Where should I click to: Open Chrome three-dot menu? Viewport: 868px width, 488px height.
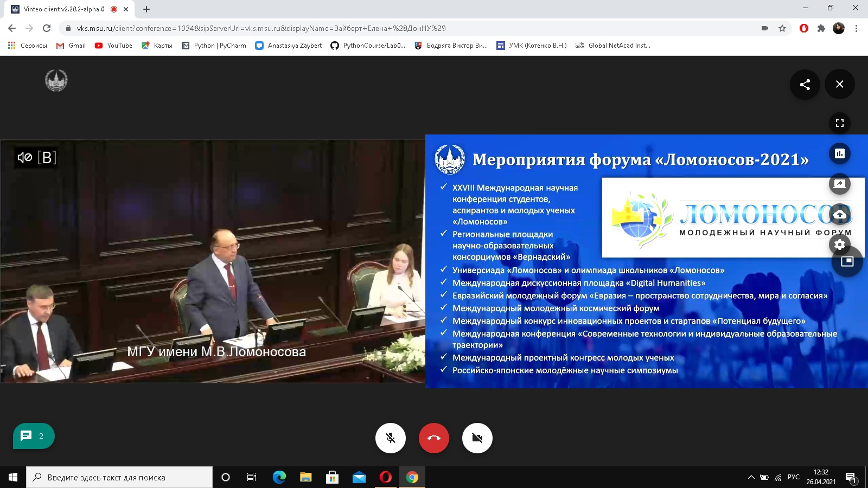[856, 28]
